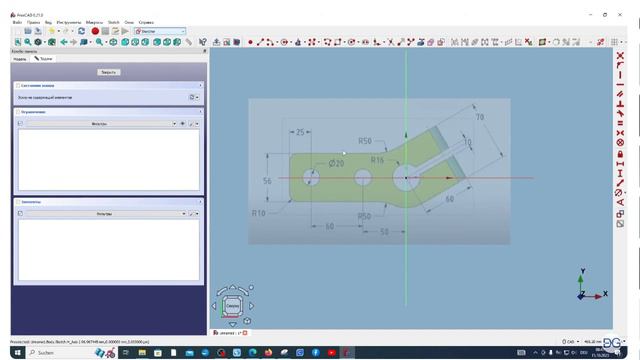Apply the Equal constraint icon

620,123
